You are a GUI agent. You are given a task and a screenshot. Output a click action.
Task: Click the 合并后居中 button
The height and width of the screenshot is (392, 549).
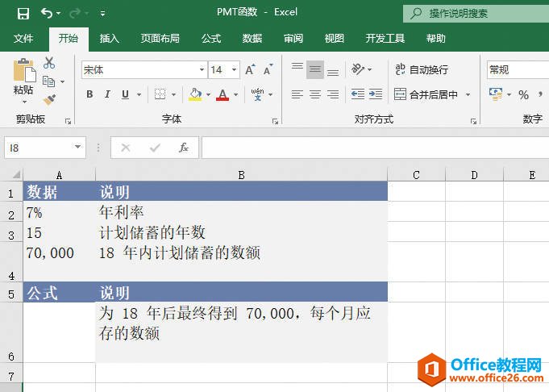point(426,94)
